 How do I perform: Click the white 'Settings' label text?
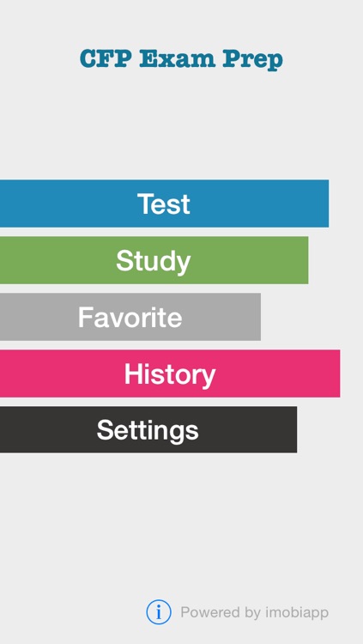coord(148,431)
